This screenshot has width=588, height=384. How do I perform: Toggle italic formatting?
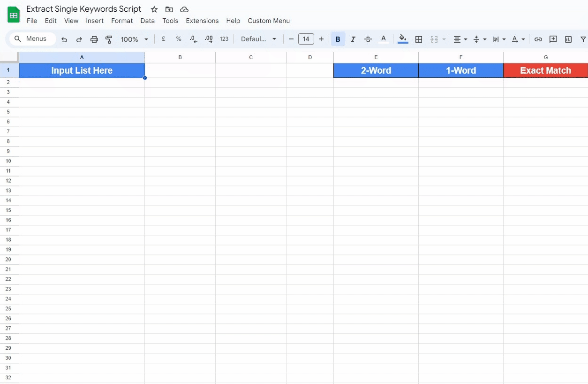[353, 39]
